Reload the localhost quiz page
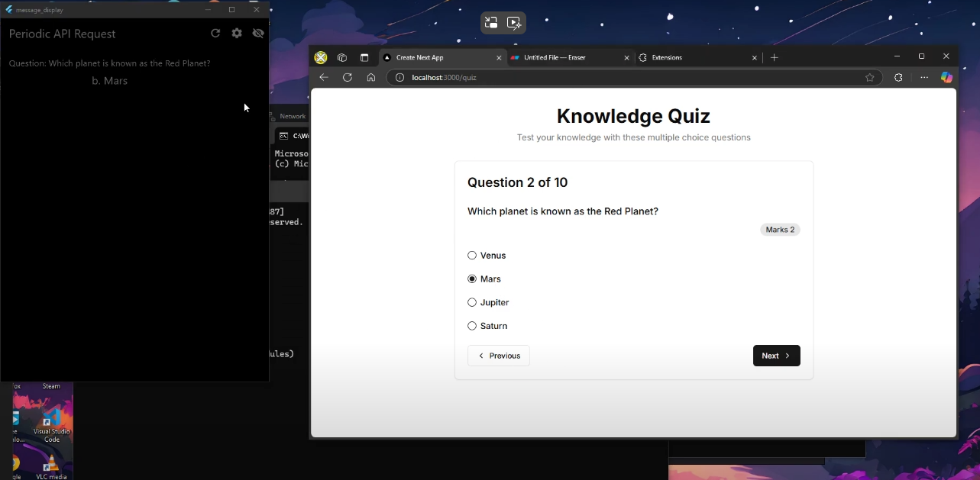Viewport: 980px width, 480px height. pyautogui.click(x=348, y=78)
